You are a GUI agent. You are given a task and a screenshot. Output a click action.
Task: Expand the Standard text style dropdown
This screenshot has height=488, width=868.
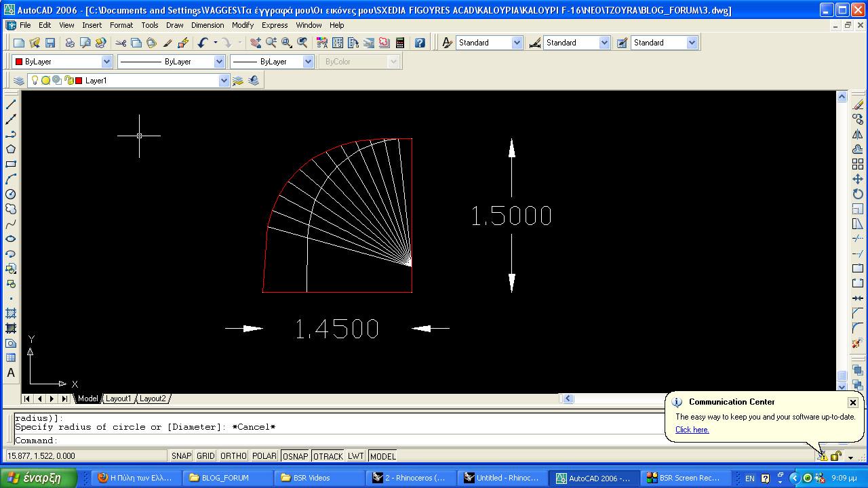click(x=517, y=43)
